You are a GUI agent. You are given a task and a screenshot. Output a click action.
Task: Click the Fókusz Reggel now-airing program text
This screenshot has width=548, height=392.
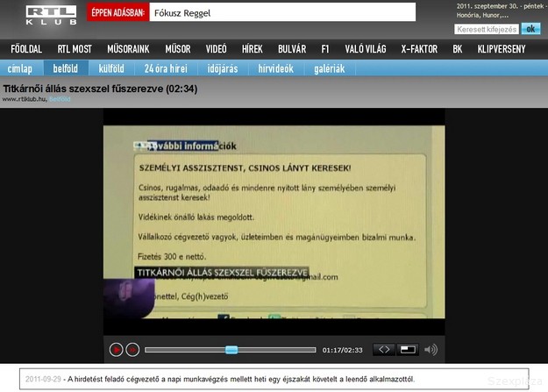[x=182, y=13]
